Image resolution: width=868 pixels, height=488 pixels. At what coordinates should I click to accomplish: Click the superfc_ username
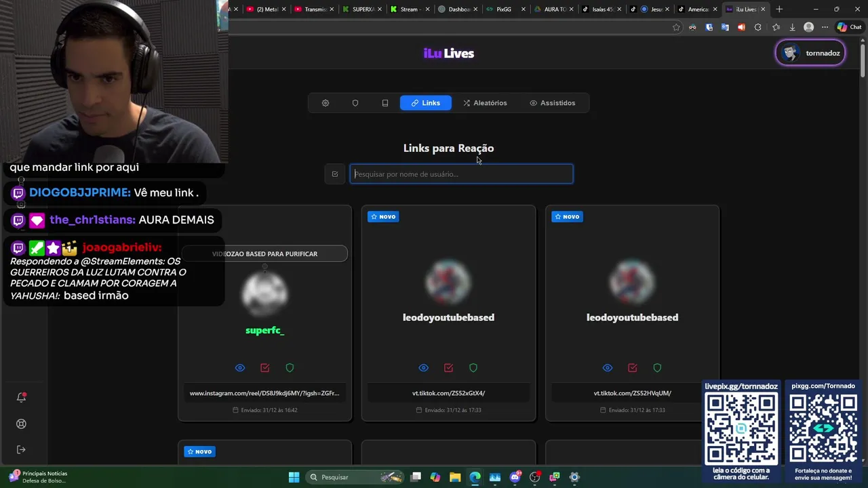[x=264, y=330]
